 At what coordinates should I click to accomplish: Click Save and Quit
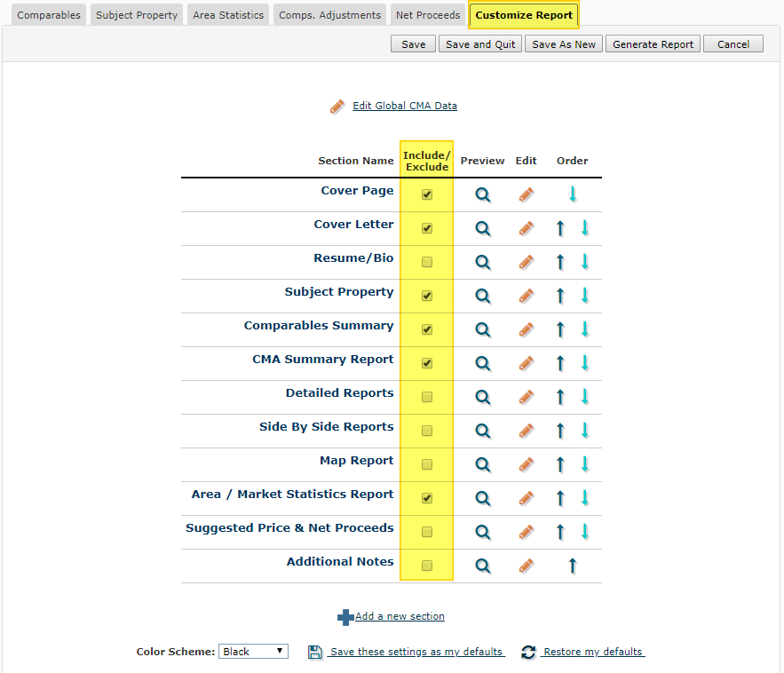[480, 44]
